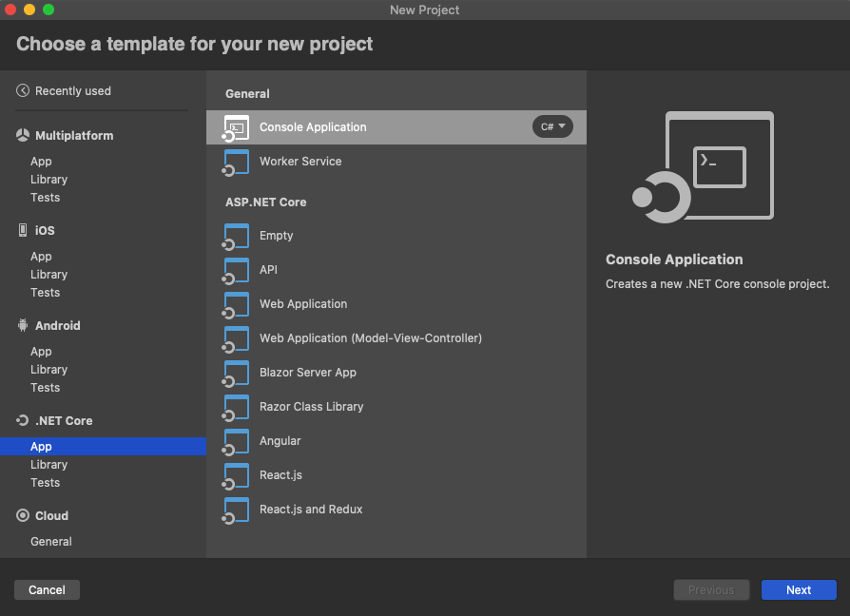The height and width of the screenshot is (616, 850).
Task: Close the New Project window
Action: (10, 10)
